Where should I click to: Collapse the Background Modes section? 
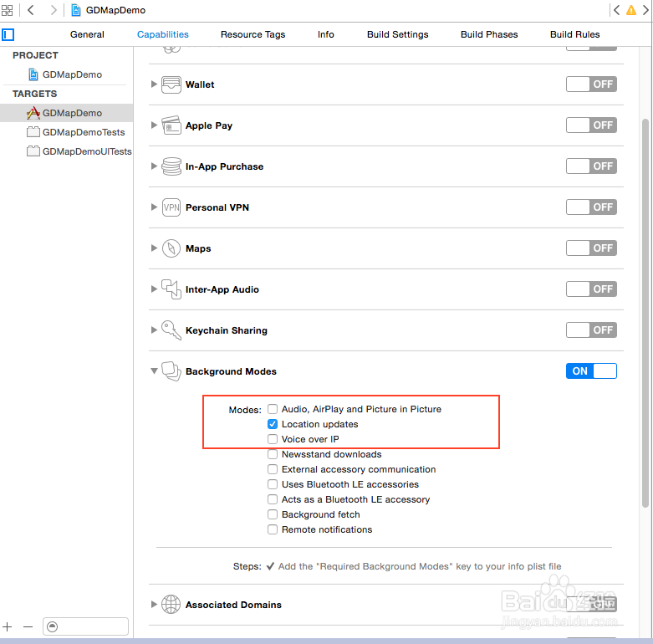tap(154, 371)
